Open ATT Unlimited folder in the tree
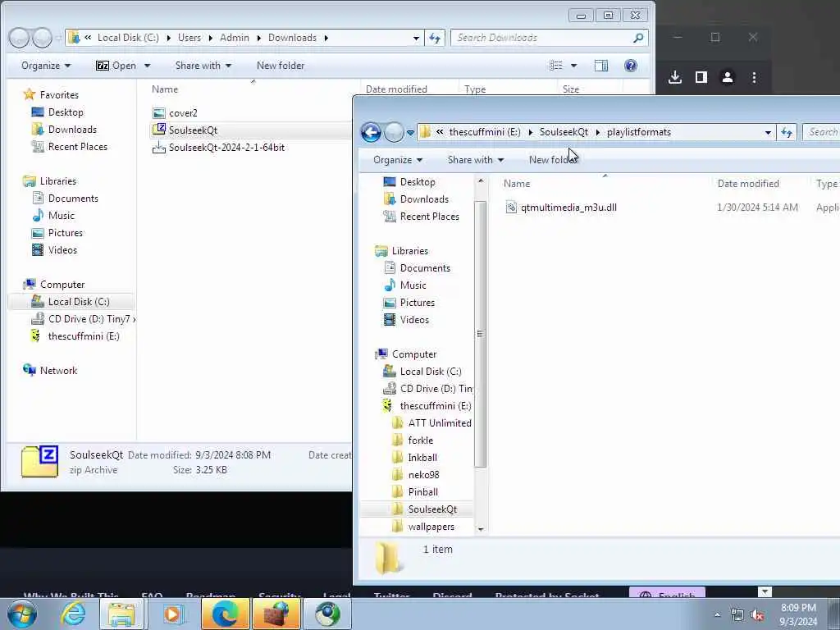 (x=440, y=423)
